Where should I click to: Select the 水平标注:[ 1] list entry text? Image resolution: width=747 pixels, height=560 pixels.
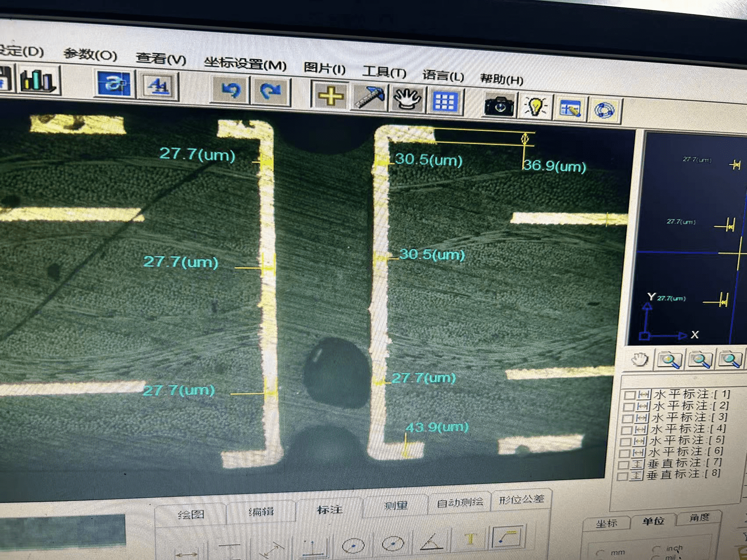(x=692, y=394)
